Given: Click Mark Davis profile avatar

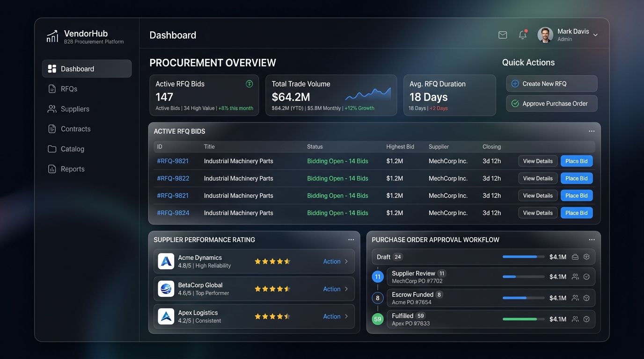Looking at the screenshot, I should click(x=545, y=35).
